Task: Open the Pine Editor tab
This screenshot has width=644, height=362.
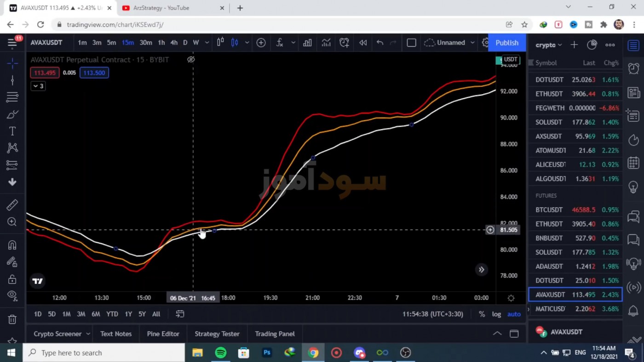Action: click(163, 334)
